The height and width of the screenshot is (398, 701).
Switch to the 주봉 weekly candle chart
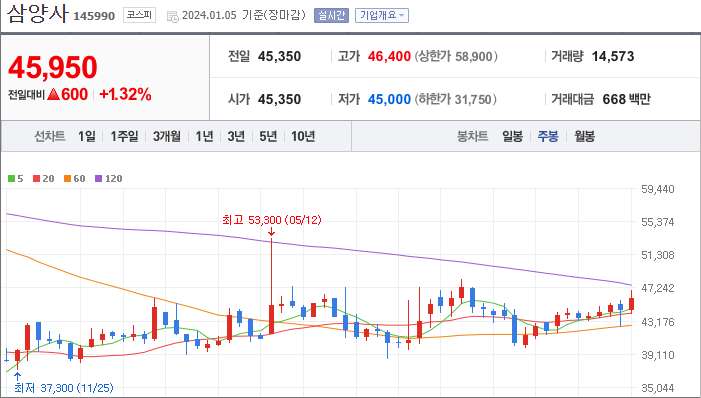coord(548,136)
